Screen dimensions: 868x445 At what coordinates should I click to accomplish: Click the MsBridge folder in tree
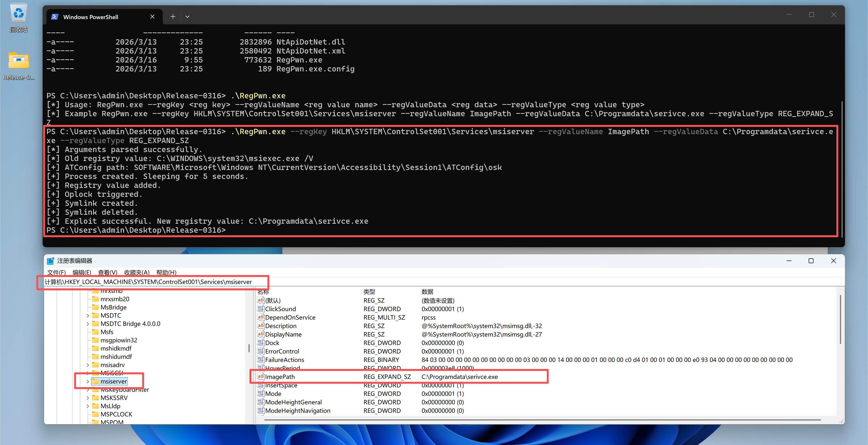pyautogui.click(x=113, y=307)
